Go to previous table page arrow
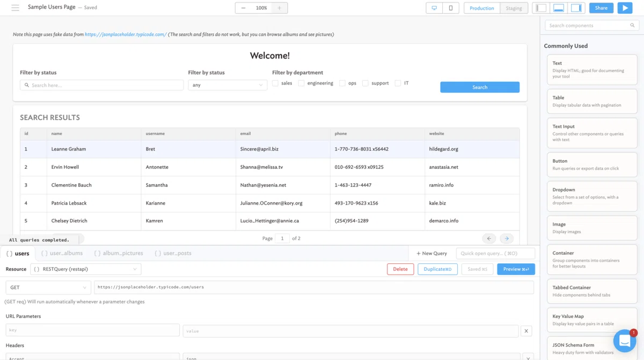Viewport: 644px width, 360px height. (x=489, y=238)
